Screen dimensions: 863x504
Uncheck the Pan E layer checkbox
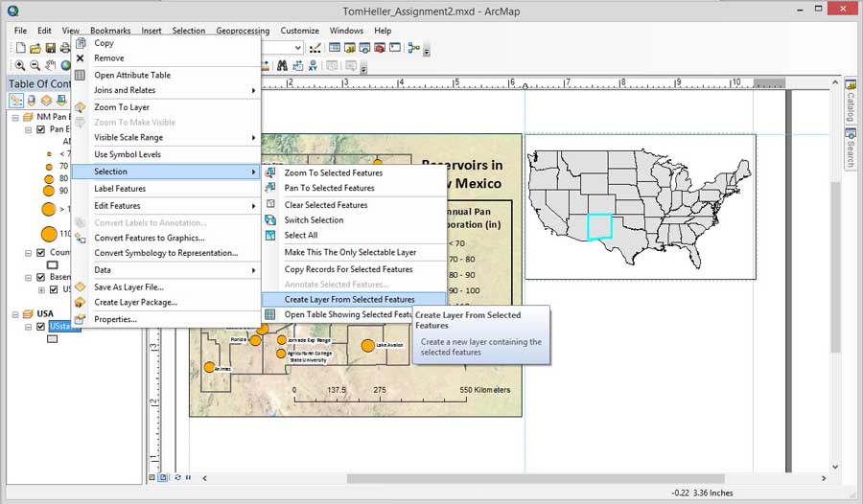pos(40,129)
